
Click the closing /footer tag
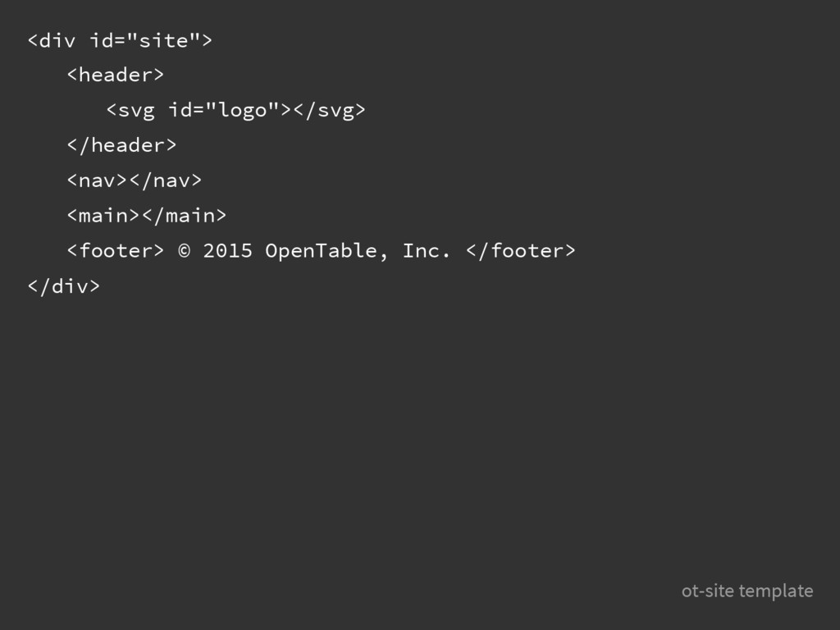[521, 251]
